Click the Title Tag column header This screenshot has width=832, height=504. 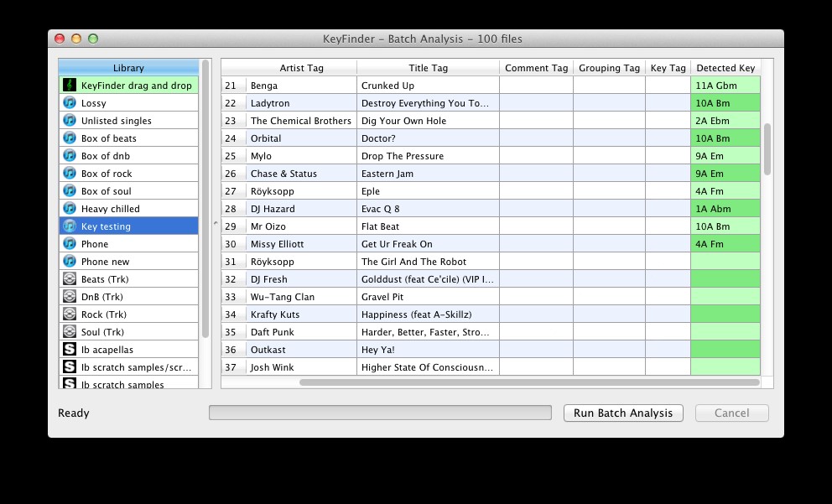(x=428, y=68)
